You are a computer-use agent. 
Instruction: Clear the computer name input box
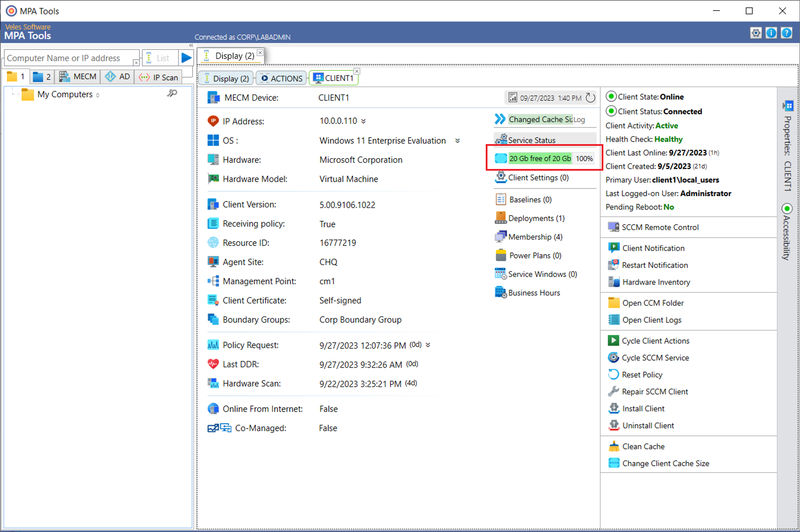coord(136,63)
